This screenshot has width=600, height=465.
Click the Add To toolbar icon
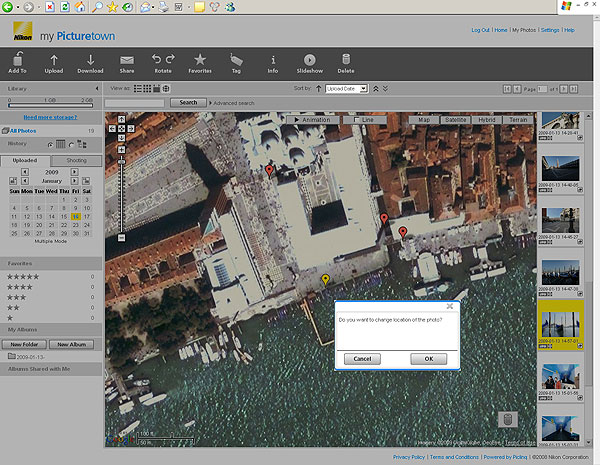(18, 63)
